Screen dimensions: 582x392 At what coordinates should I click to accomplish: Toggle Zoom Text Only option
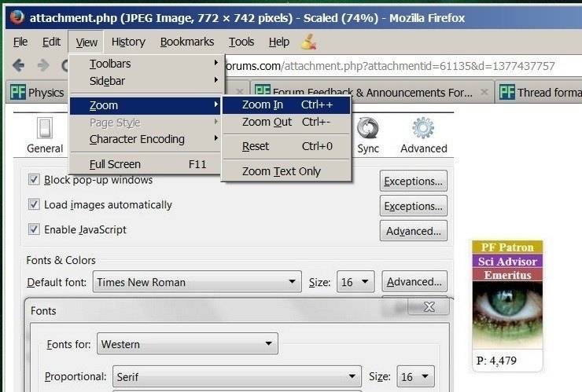click(286, 171)
